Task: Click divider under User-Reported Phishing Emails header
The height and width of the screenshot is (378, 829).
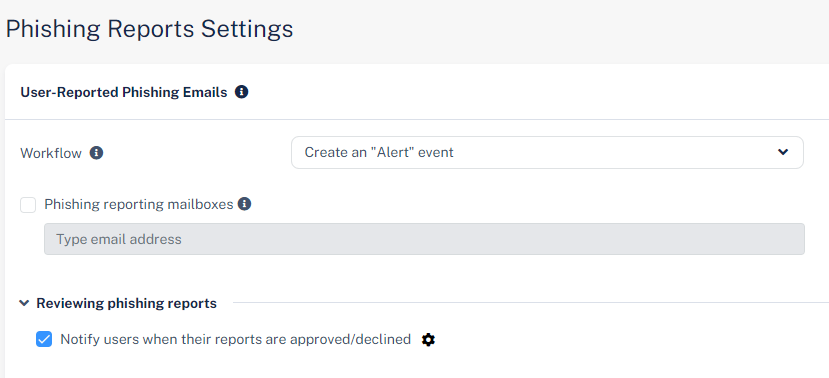Action: click(x=417, y=119)
